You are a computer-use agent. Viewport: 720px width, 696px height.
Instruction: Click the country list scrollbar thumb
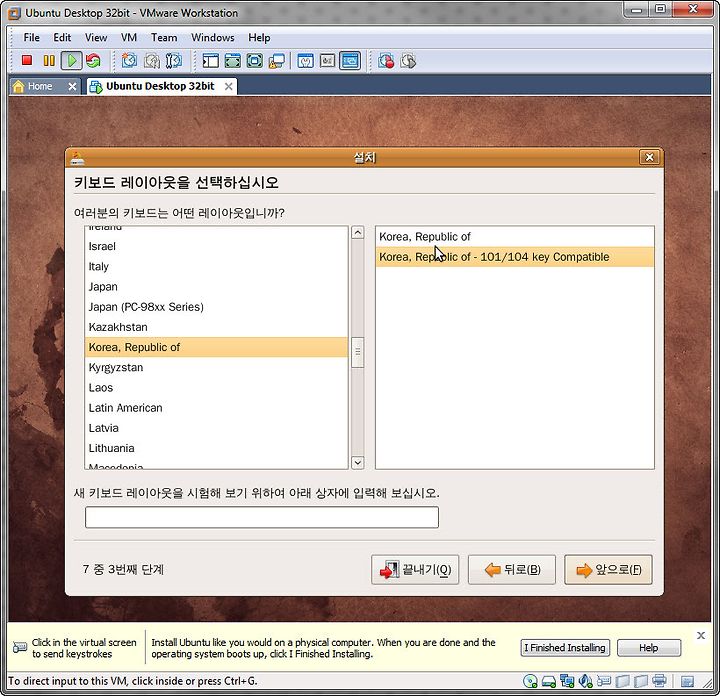point(358,353)
